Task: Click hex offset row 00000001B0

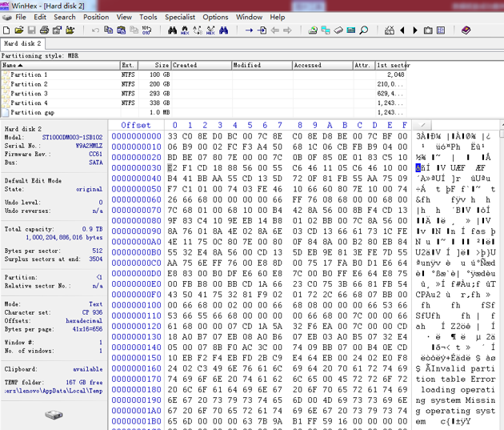Action: pyautogui.click(x=136, y=420)
